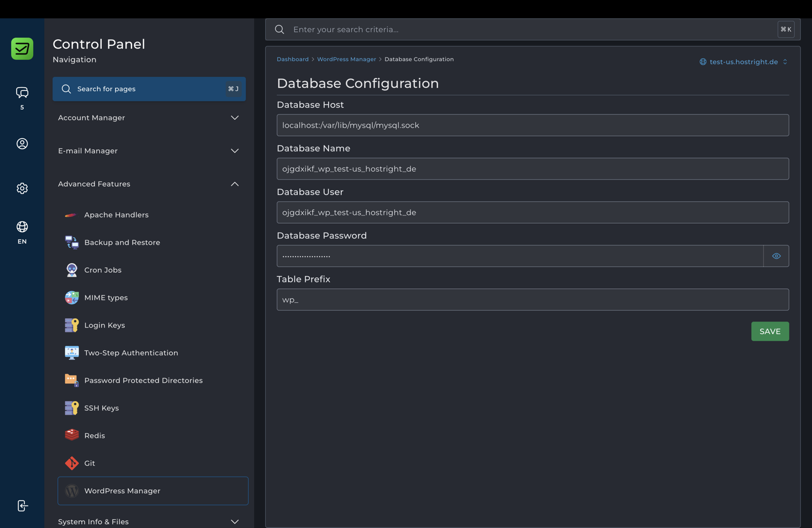This screenshot has width=812, height=528.
Task: Click the MIME types icon
Action: (71, 298)
